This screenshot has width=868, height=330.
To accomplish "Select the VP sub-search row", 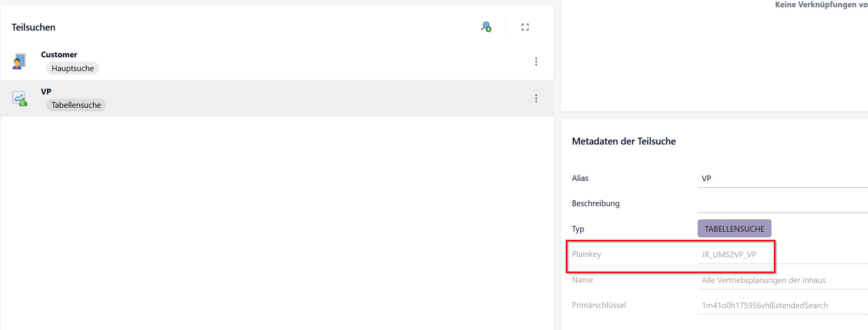I will tap(277, 98).
